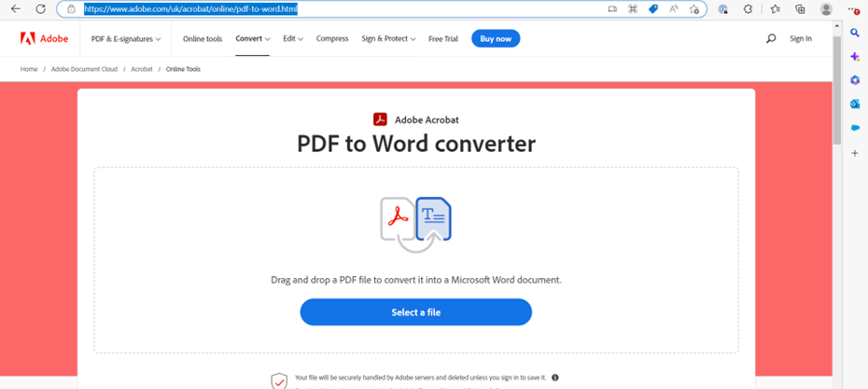Click the browser address bar URL
Image resolution: width=868 pixels, height=389 pixels.
pyautogui.click(x=191, y=8)
